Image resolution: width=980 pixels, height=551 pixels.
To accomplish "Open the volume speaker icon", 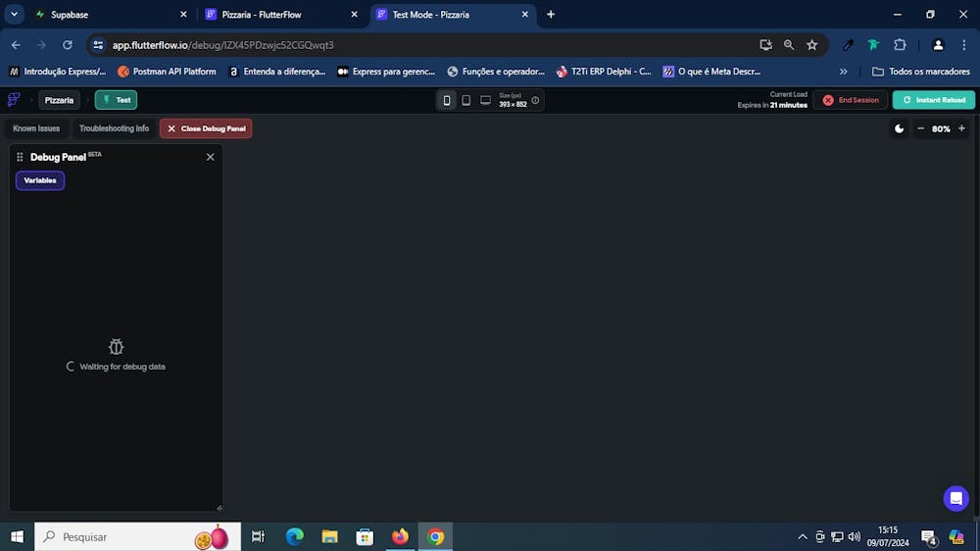I will [x=855, y=536].
